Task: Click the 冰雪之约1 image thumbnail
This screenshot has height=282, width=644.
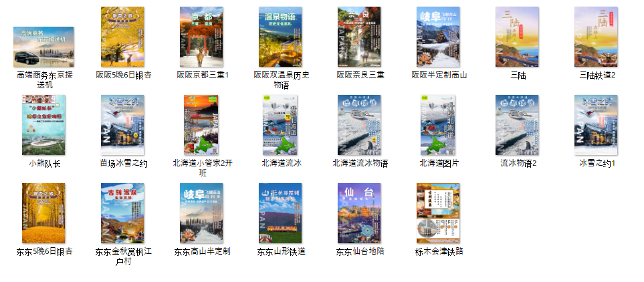Action: (596, 125)
